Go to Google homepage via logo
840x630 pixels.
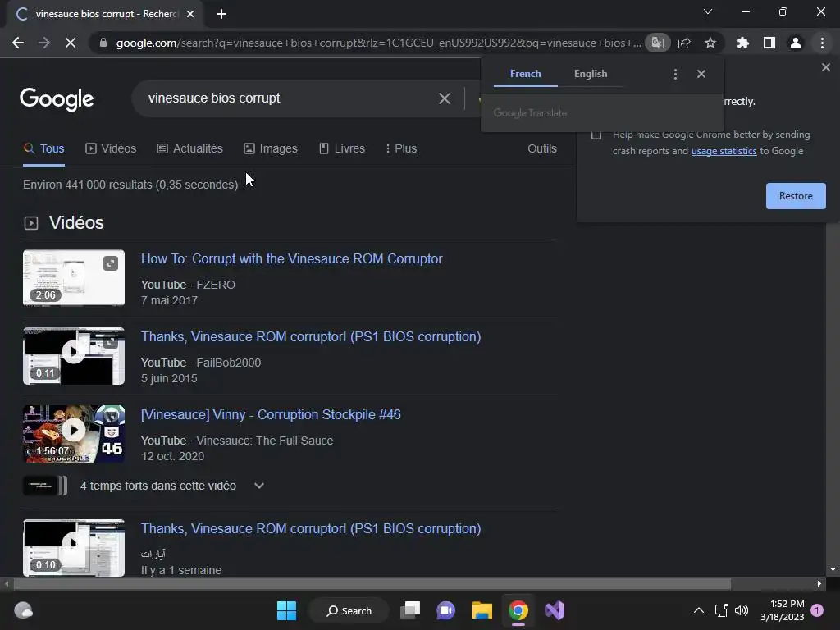click(x=57, y=99)
